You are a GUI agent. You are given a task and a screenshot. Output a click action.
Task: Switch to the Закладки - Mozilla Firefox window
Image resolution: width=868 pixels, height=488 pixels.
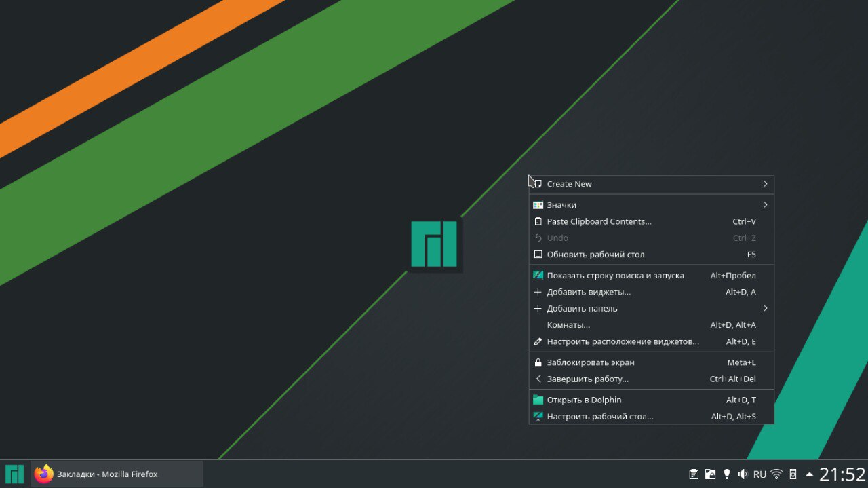point(117,474)
